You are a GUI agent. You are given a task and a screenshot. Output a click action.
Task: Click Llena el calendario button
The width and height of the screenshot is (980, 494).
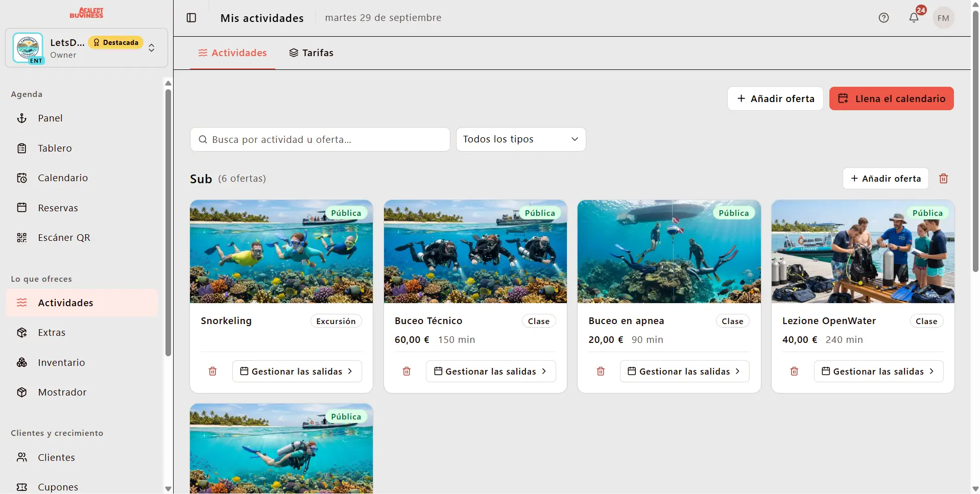892,99
